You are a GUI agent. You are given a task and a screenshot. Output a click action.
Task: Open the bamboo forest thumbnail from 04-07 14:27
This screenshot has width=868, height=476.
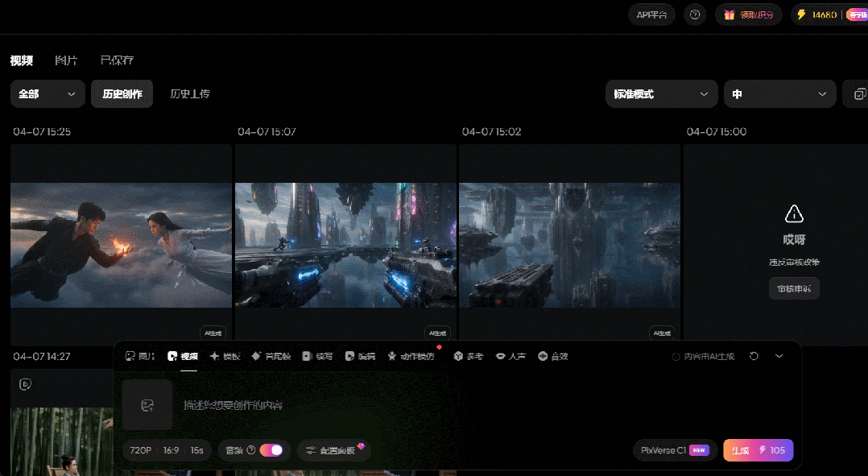click(x=61, y=441)
